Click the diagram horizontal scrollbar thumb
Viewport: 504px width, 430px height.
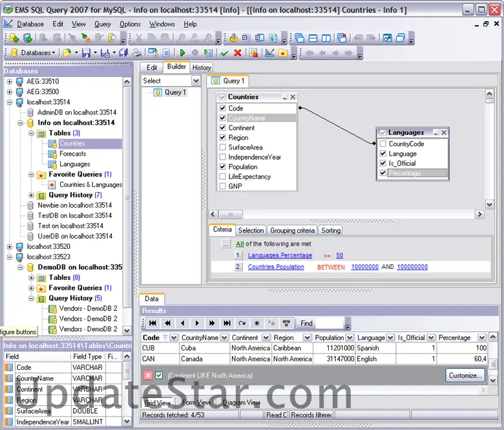pos(231,214)
